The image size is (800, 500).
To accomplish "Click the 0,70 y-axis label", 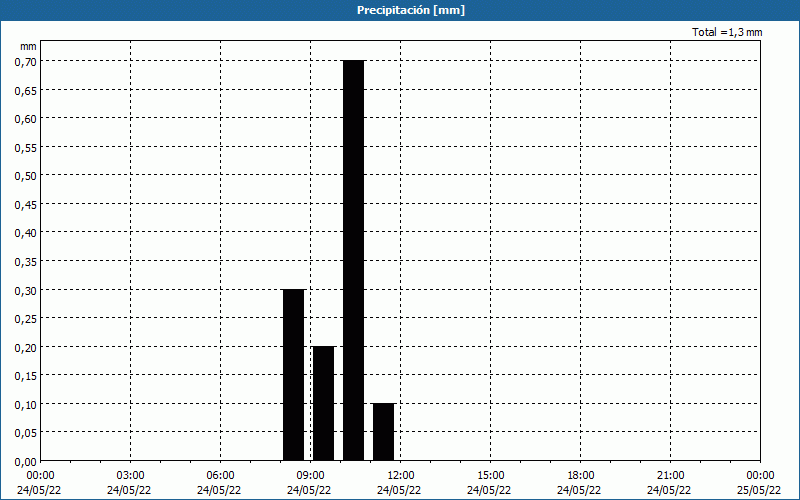I will click(x=25, y=61).
